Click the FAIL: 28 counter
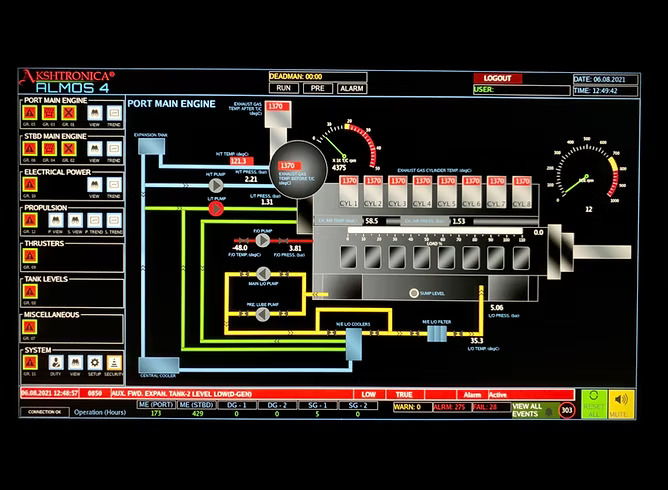This screenshot has width=668, height=490. click(489, 407)
